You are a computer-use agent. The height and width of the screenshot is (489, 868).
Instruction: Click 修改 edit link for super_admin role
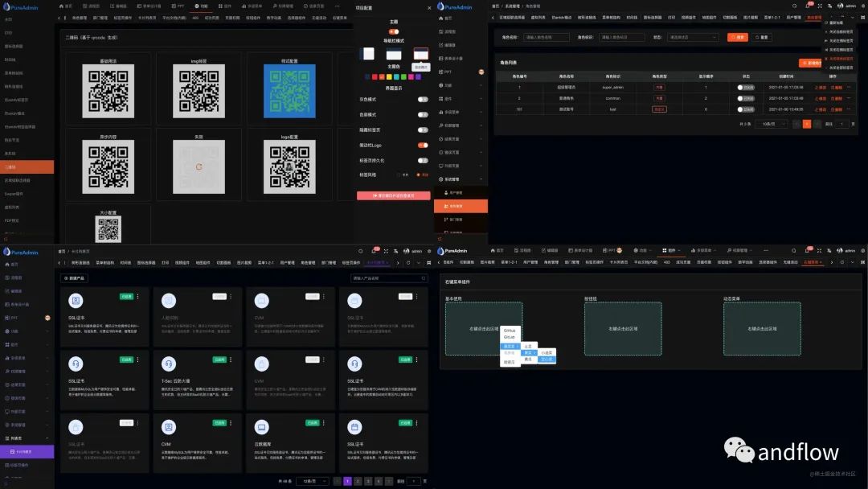821,88
